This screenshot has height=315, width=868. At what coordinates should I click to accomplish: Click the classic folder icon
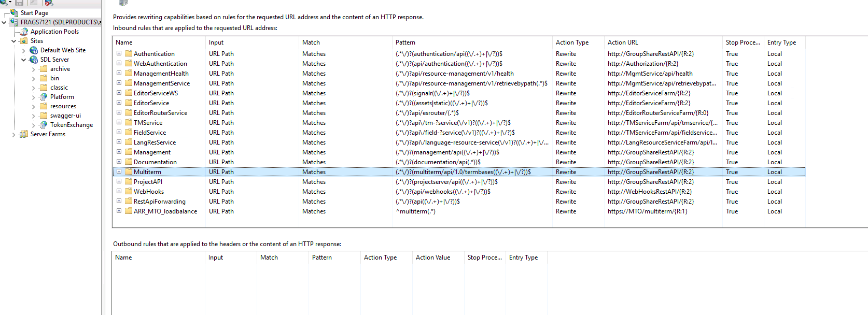point(44,87)
